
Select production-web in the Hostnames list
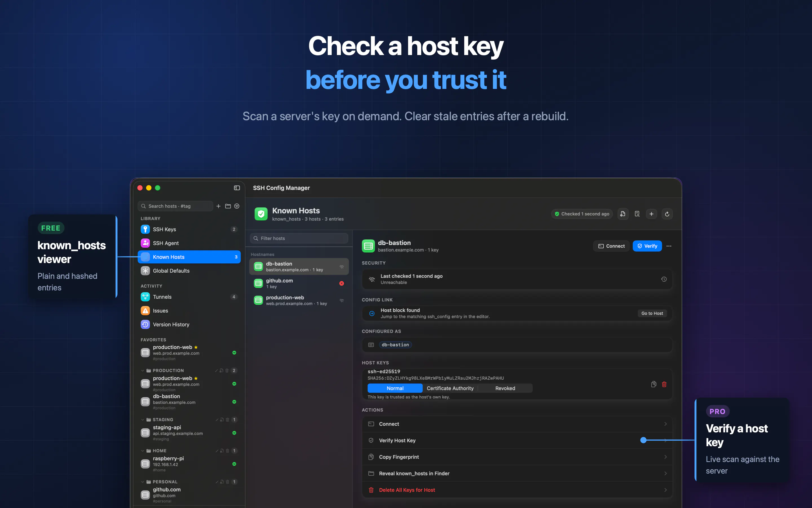point(299,300)
